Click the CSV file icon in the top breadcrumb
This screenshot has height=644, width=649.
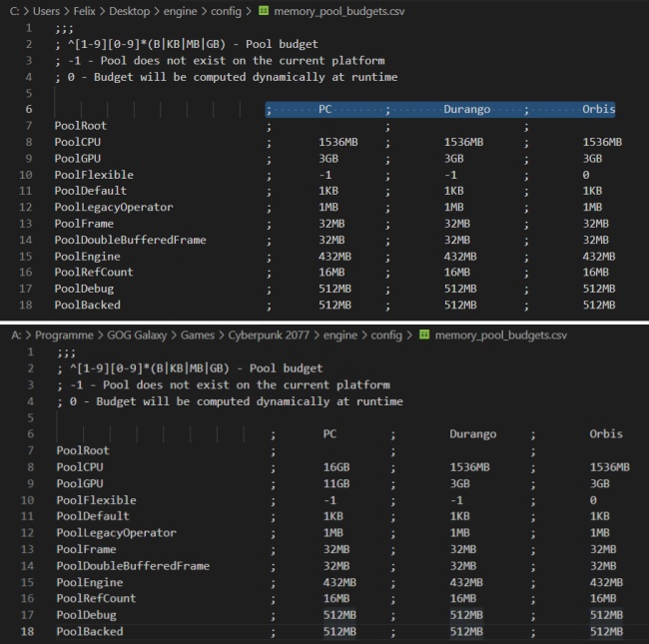click(x=264, y=11)
